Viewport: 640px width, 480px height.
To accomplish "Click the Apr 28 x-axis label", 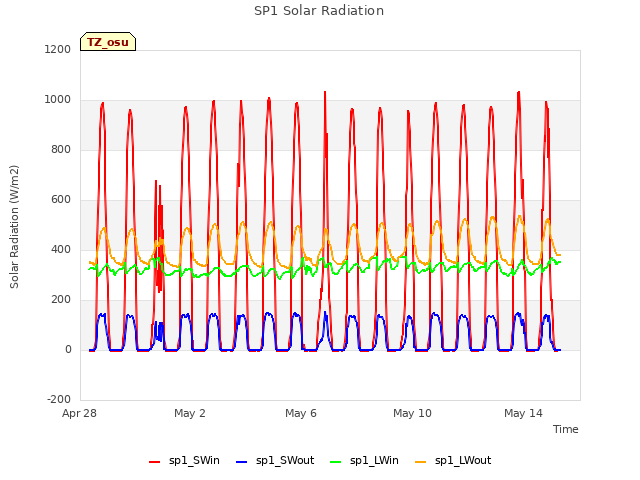I will pos(79,413).
